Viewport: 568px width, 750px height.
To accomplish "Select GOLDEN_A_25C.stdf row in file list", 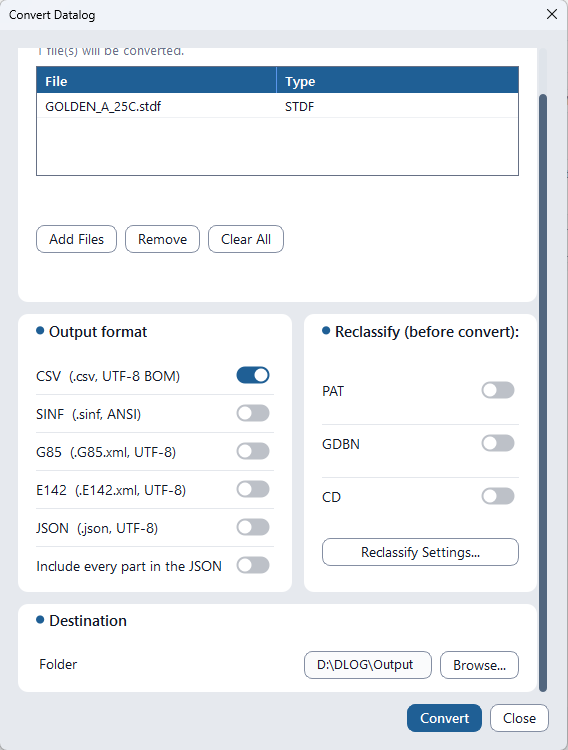I will (x=278, y=106).
